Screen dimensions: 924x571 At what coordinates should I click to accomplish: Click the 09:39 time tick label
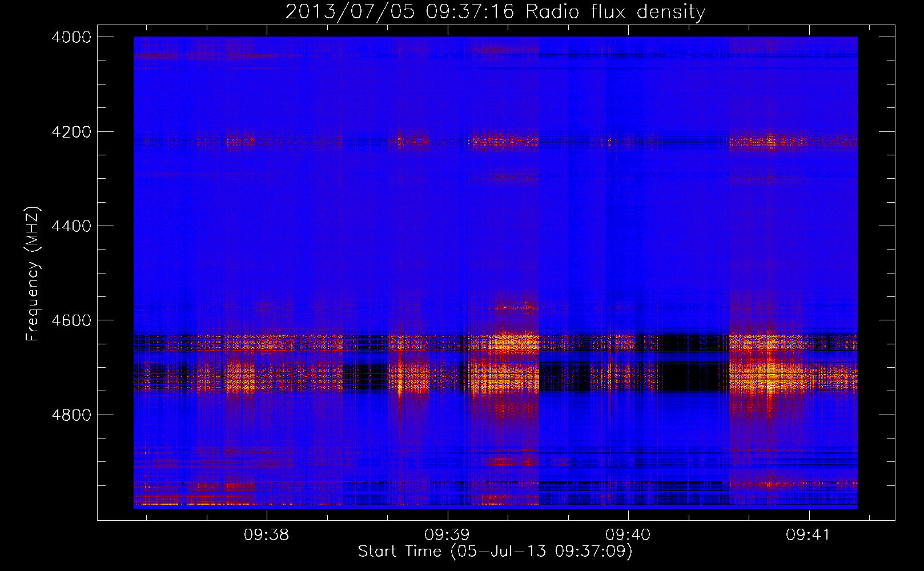pos(447,535)
